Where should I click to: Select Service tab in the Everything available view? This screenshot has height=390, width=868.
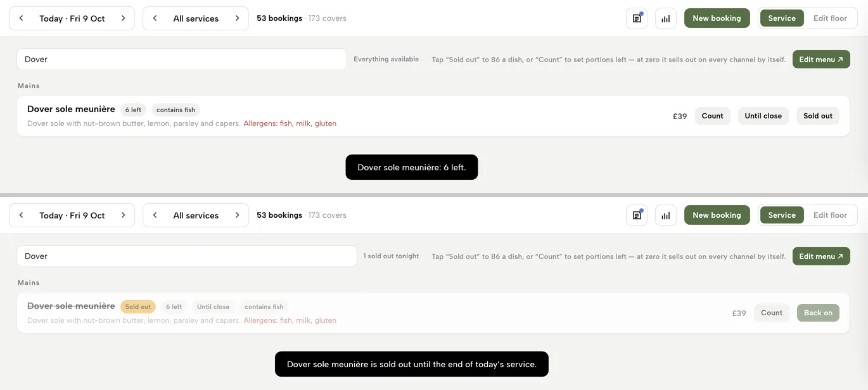click(x=782, y=18)
